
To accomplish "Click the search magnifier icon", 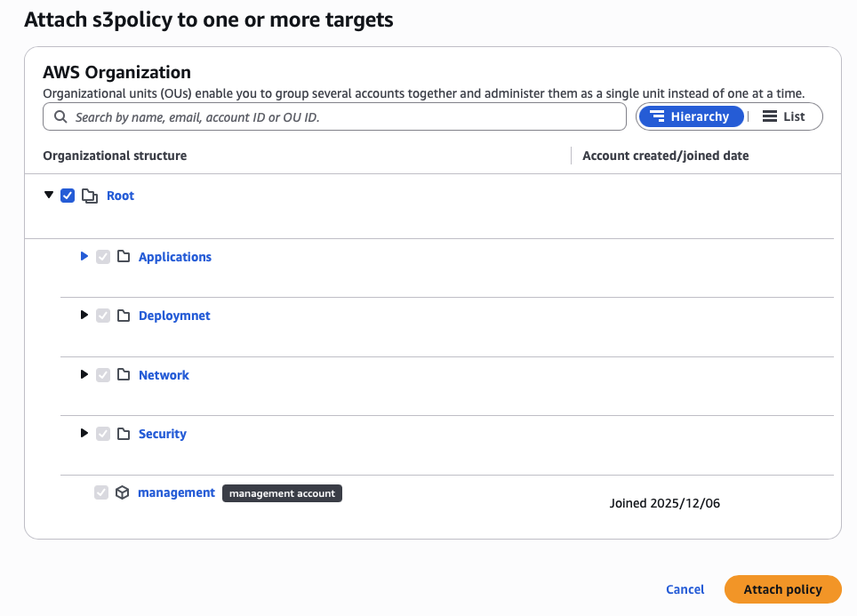I will (x=60, y=116).
